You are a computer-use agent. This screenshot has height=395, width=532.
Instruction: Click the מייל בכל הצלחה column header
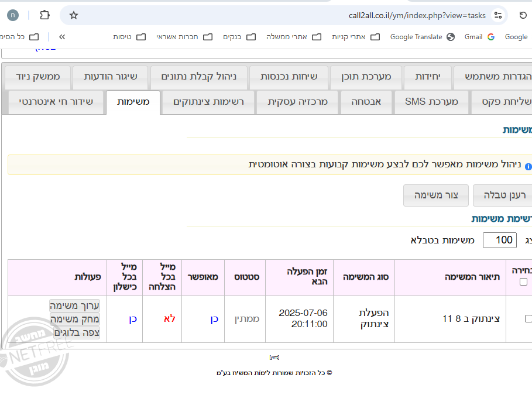point(162,277)
